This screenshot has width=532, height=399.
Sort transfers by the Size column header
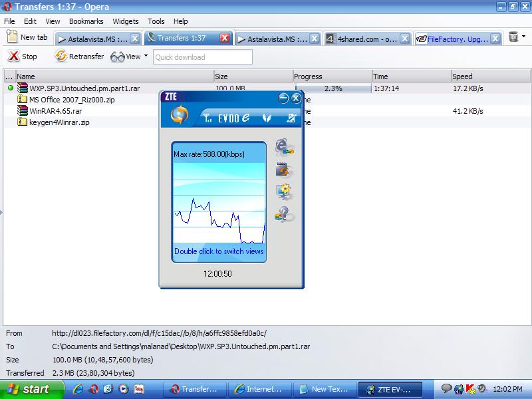click(x=253, y=76)
